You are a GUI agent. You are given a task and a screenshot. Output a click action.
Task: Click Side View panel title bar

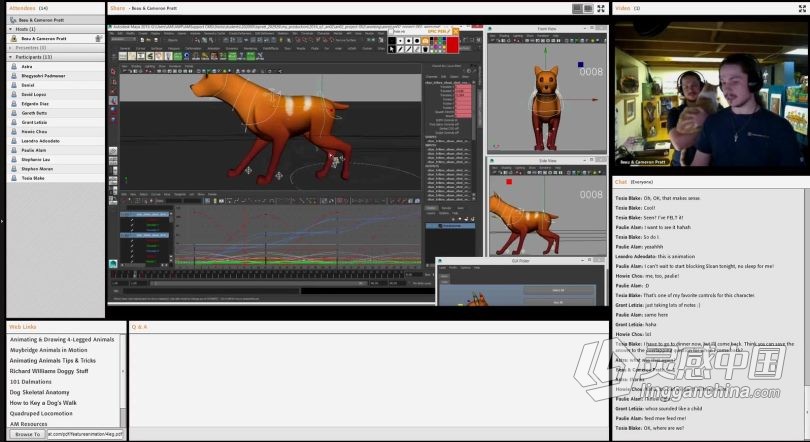tap(547, 161)
